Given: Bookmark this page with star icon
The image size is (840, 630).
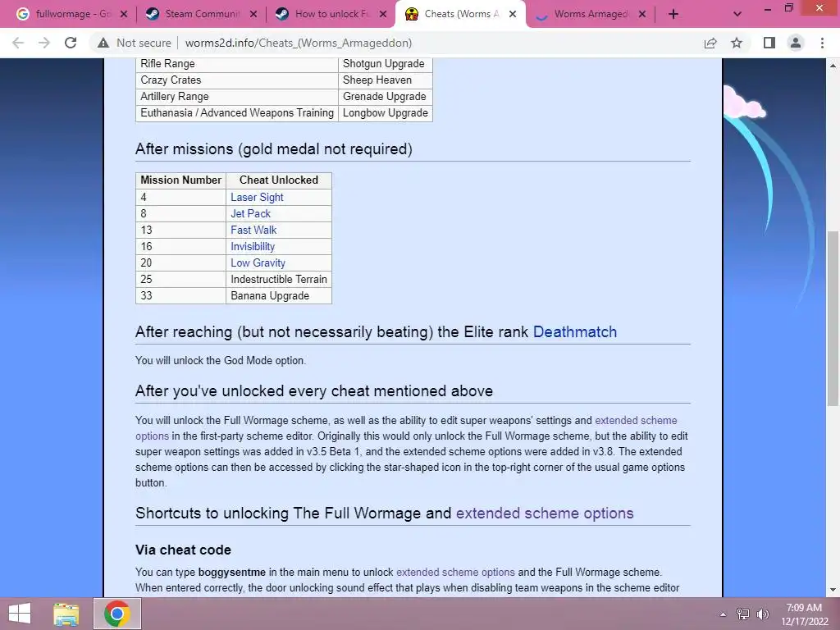Looking at the screenshot, I should click(737, 43).
